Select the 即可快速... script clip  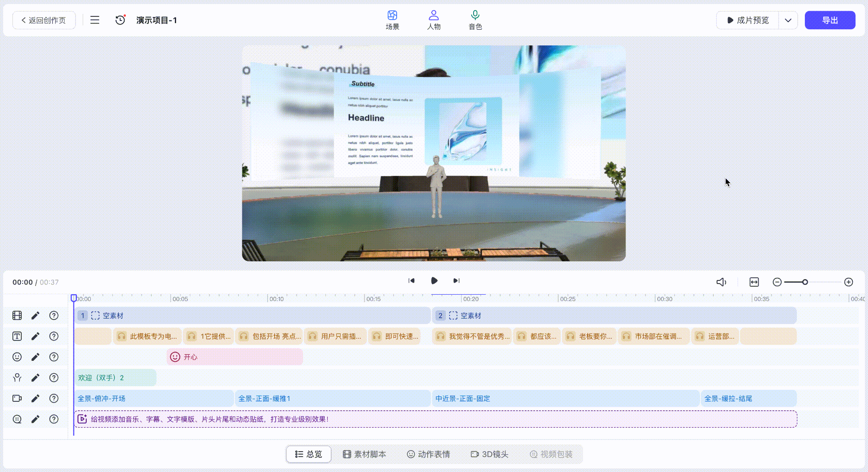394,336
